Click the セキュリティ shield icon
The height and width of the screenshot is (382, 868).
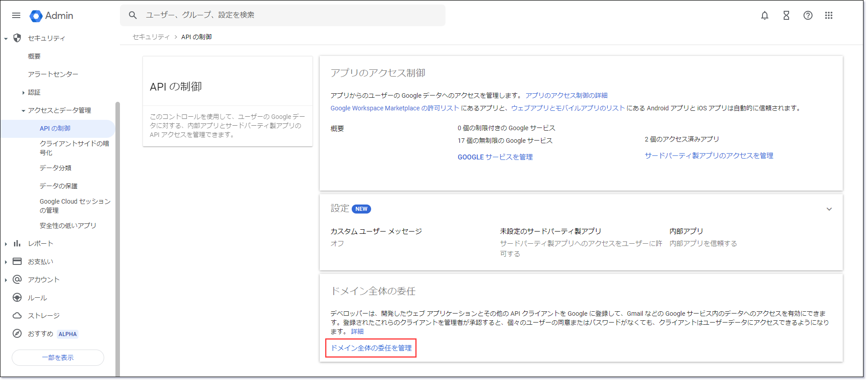pos(17,38)
